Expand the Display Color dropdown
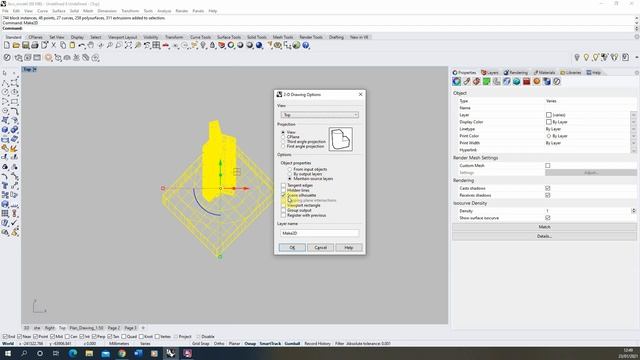This screenshot has height=360, width=640. click(x=633, y=122)
